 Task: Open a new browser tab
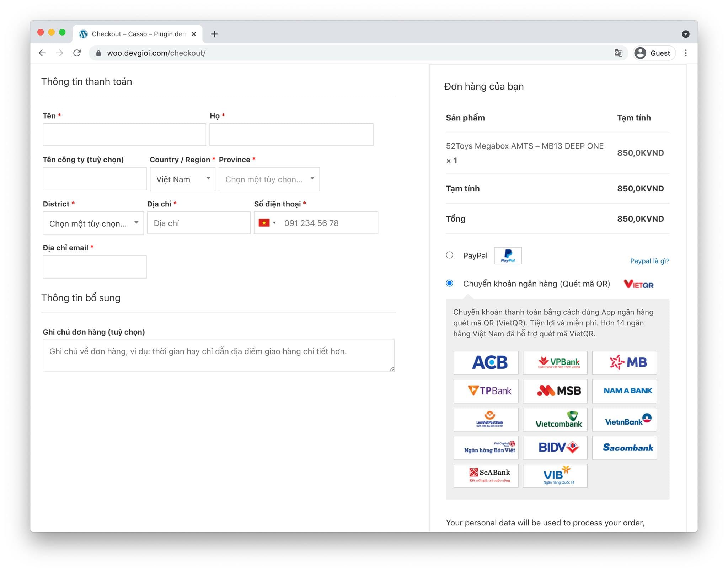point(214,34)
